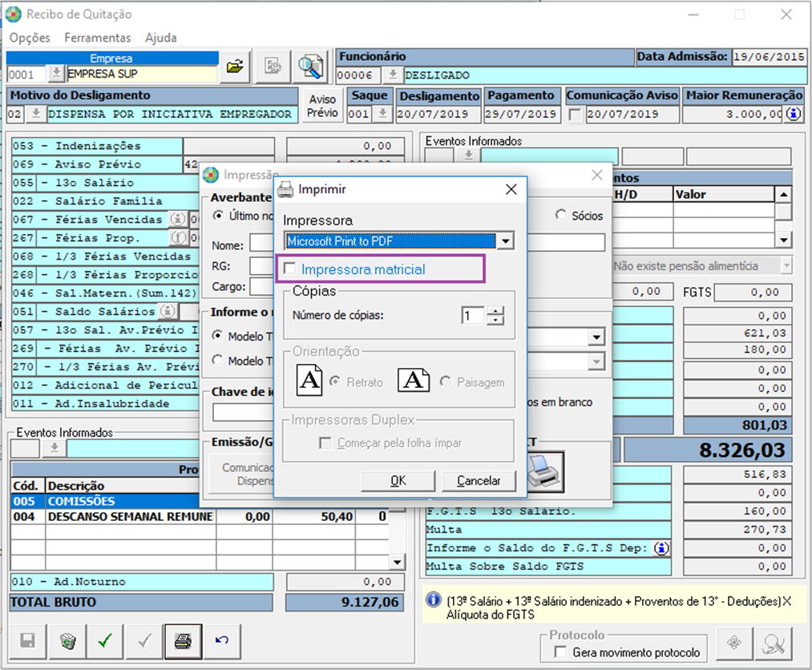This screenshot has width=812, height=670.
Task: Check Começar pela folha ímpar
Action: pyautogui.click(x=325, y=443)
